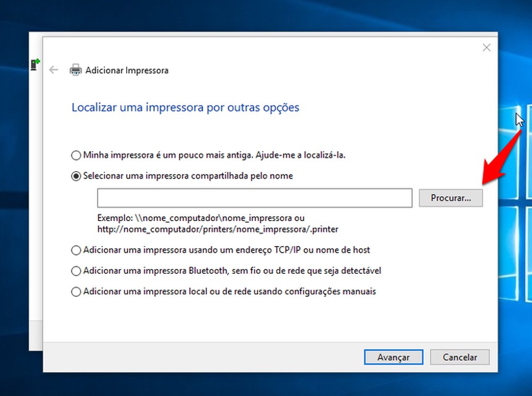This screenshot has width=532, height=396.
Task: Click the red arrow annotation
Action: point(502,158)
